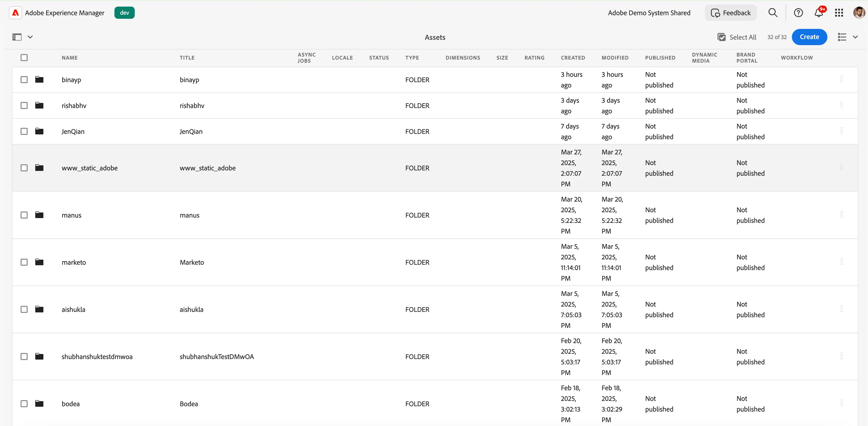Check the rishabhv row checkbox
This screenshot has height=426, width=868.
(24, 105)
